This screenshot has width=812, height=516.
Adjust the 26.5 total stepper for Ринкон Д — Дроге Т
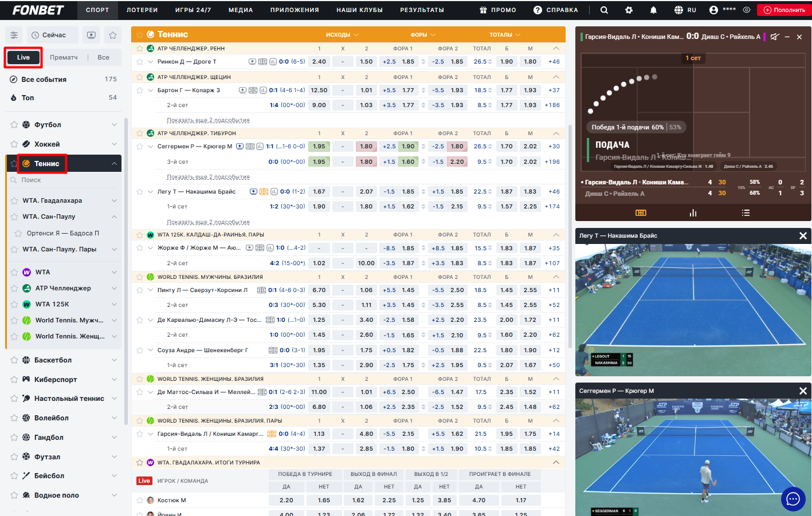491,62
